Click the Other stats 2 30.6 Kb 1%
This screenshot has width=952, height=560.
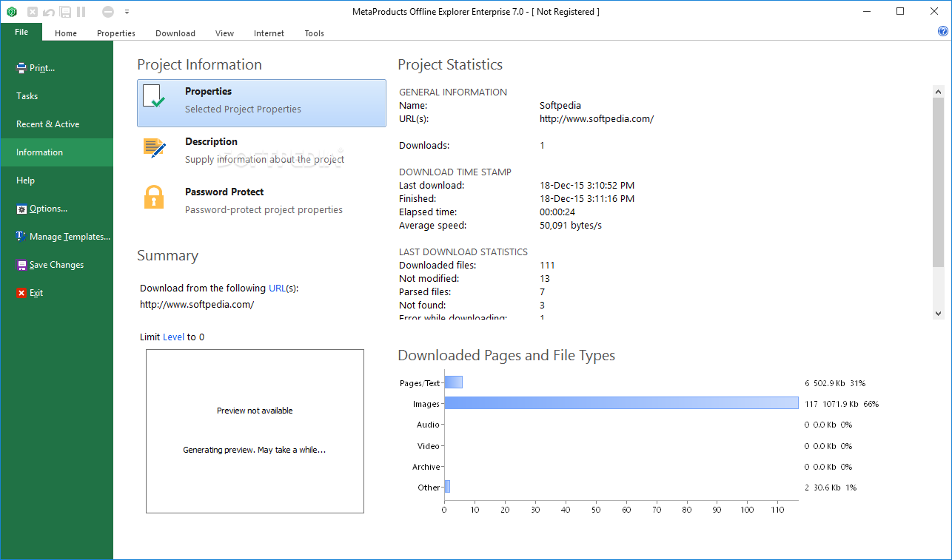831,488
